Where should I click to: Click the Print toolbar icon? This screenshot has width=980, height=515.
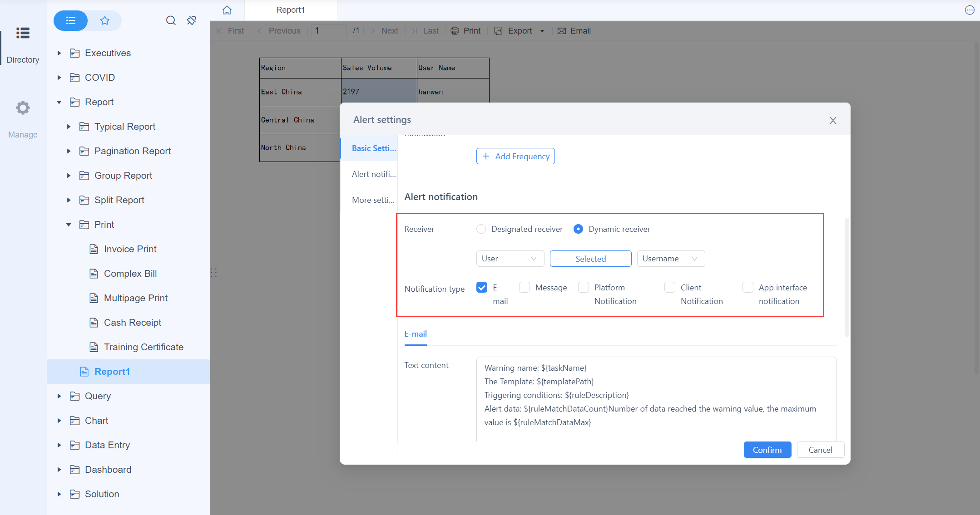pos(455,31)
